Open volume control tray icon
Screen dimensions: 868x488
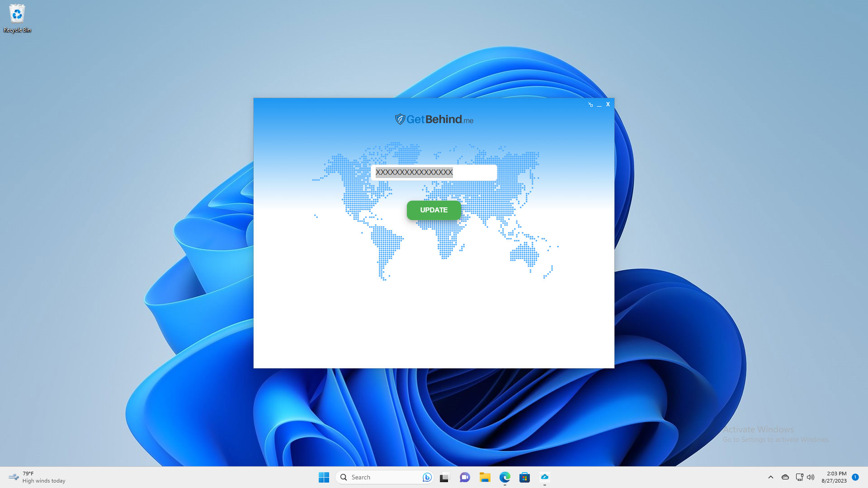811,477
